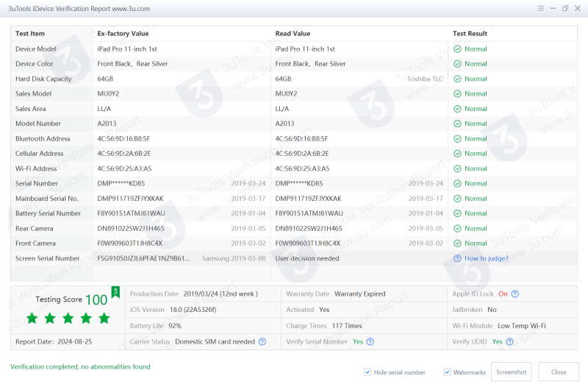Screen dimensions: 588x390
Task: Click green check icon in Front Camera row
Action: [457, 244]
